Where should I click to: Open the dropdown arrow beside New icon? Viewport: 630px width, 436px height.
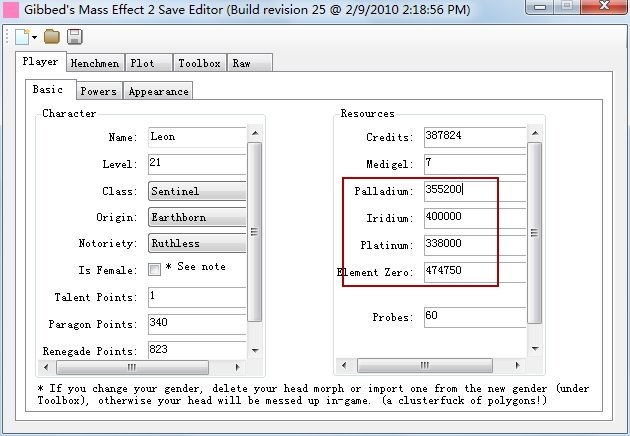34,38
